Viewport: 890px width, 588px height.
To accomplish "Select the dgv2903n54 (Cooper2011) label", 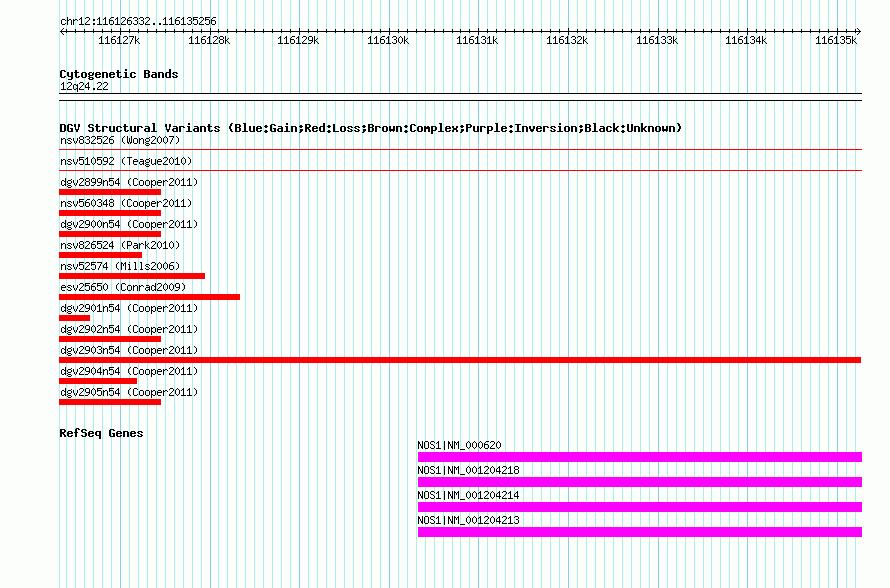I will (129, 350).
